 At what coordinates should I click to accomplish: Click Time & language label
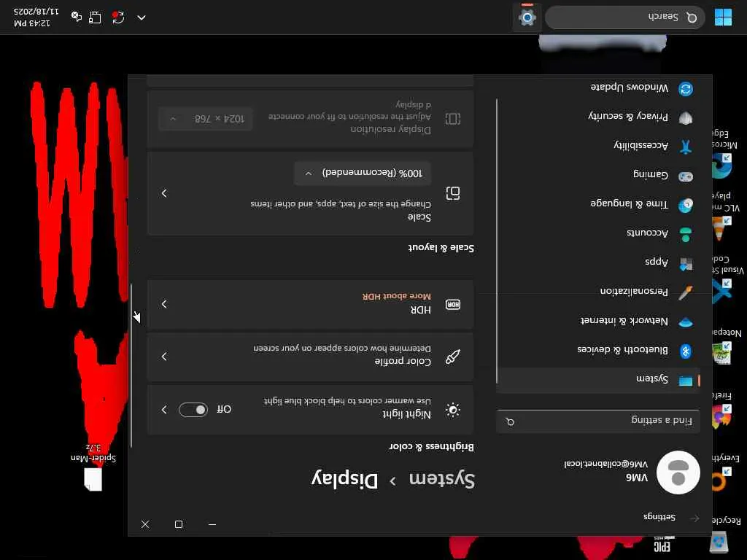click(x=629, y=204)
